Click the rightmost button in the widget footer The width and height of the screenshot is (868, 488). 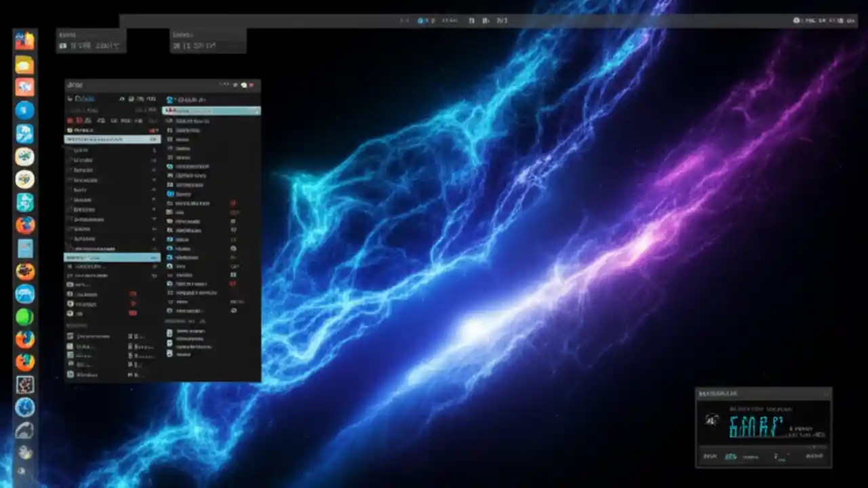pyautogui.click(x=814, y=456)
